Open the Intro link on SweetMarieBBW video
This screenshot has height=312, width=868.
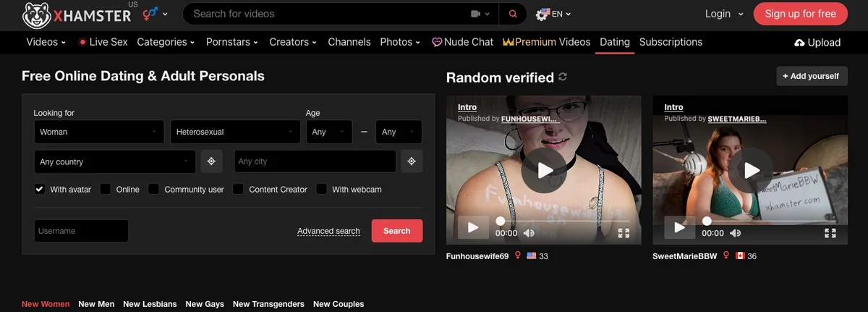point(673,107)
